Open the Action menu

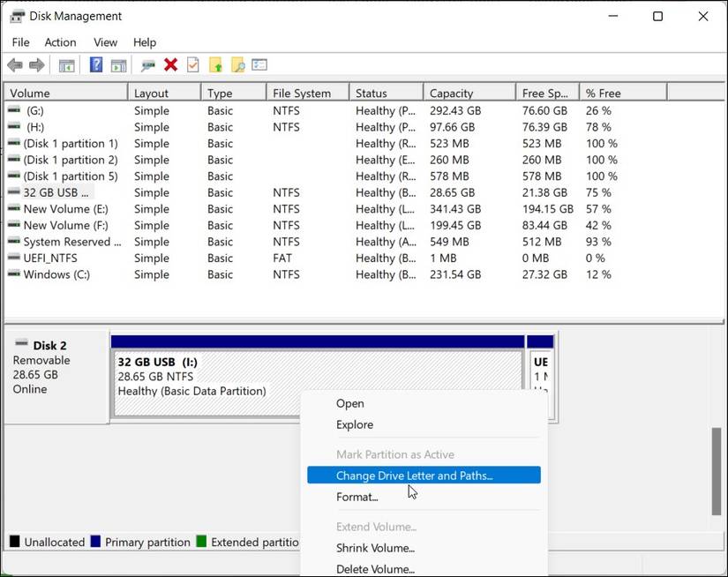[x=60, y=42]
